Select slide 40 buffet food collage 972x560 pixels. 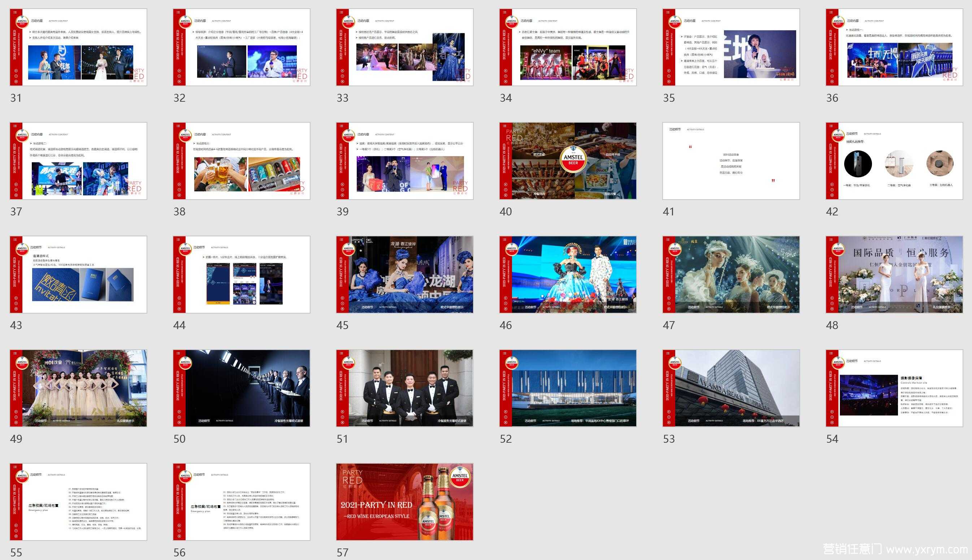tap(568, 161)
